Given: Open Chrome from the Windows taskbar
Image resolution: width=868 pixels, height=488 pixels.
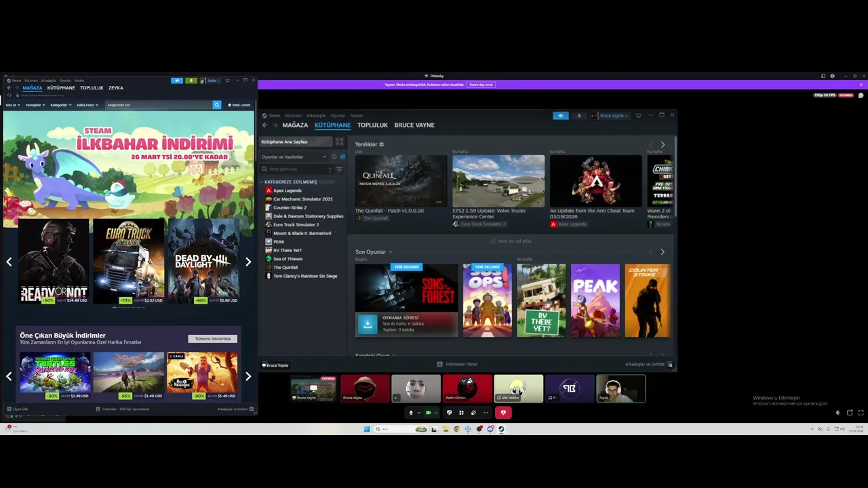Looking at the screenshot, I should point(456,429).
